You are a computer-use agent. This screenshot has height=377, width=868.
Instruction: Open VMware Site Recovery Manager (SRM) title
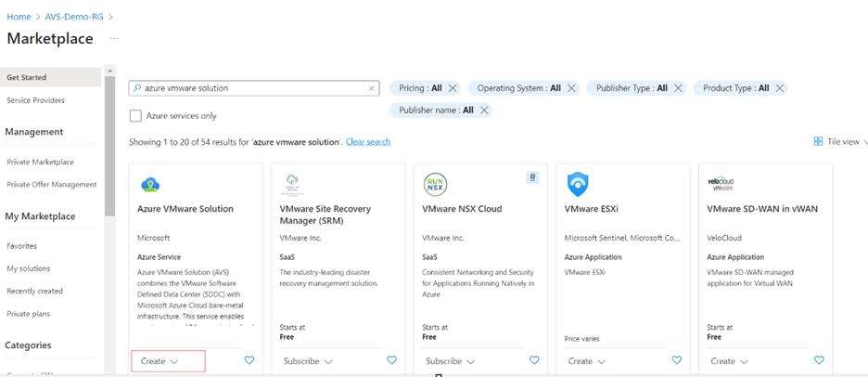325,214
